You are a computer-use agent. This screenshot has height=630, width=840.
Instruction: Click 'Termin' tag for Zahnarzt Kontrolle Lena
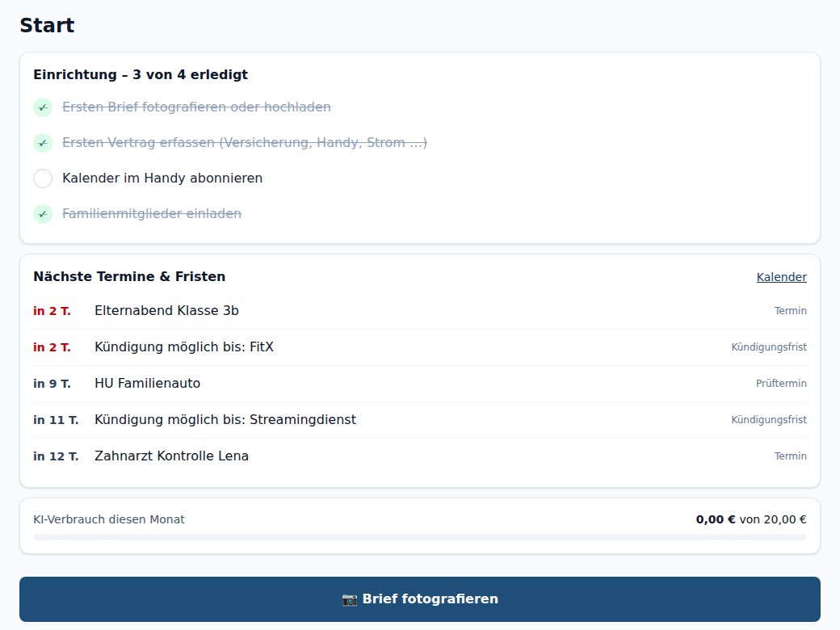coord(790,456)
